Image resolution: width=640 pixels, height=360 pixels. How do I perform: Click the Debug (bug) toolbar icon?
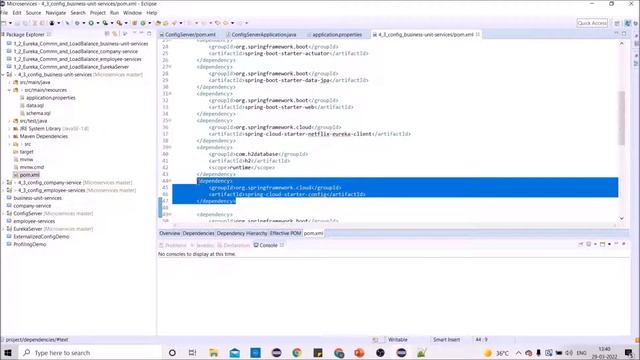[77, 23]
